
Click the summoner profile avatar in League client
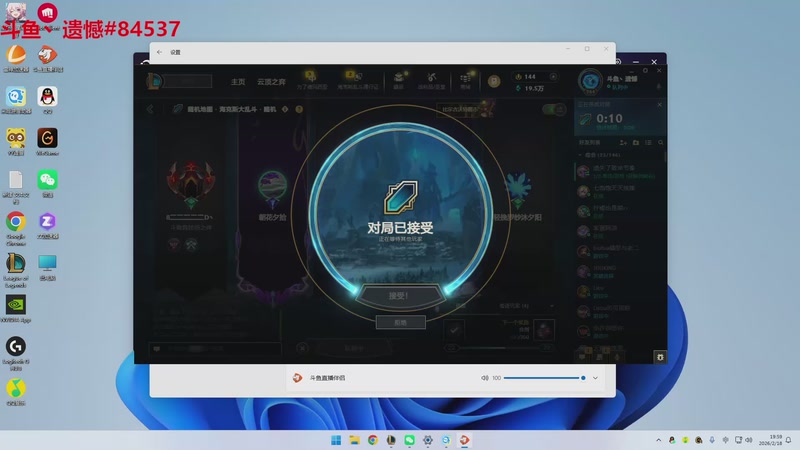(590, 82)
